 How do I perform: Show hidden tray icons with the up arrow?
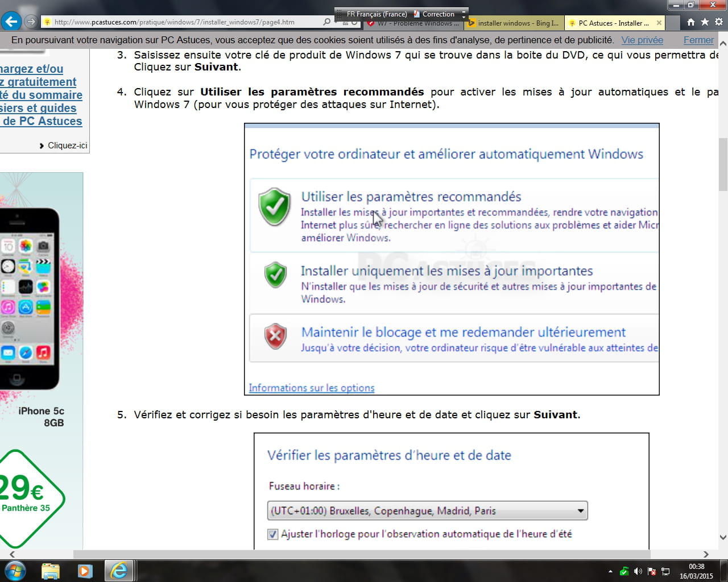pyautogui.click(x=610, y=571)
